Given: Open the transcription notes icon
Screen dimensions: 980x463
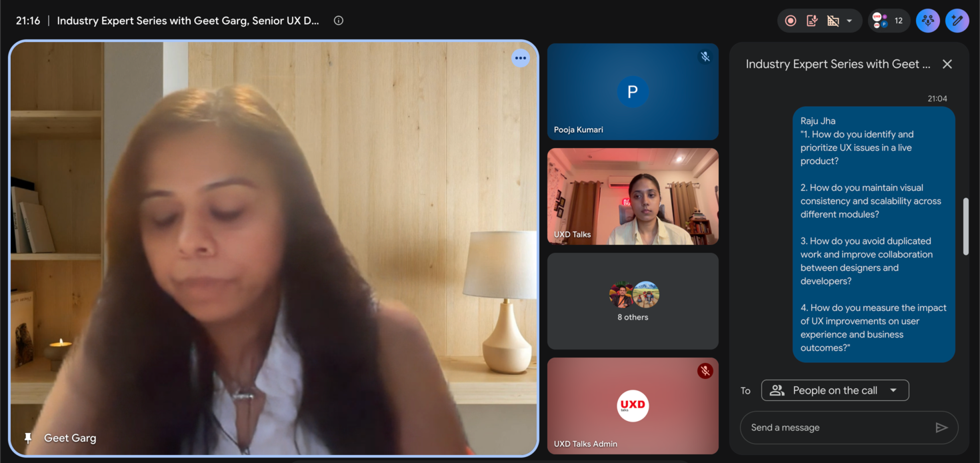Looking at the screenshot, I should (x=812, y=21).
